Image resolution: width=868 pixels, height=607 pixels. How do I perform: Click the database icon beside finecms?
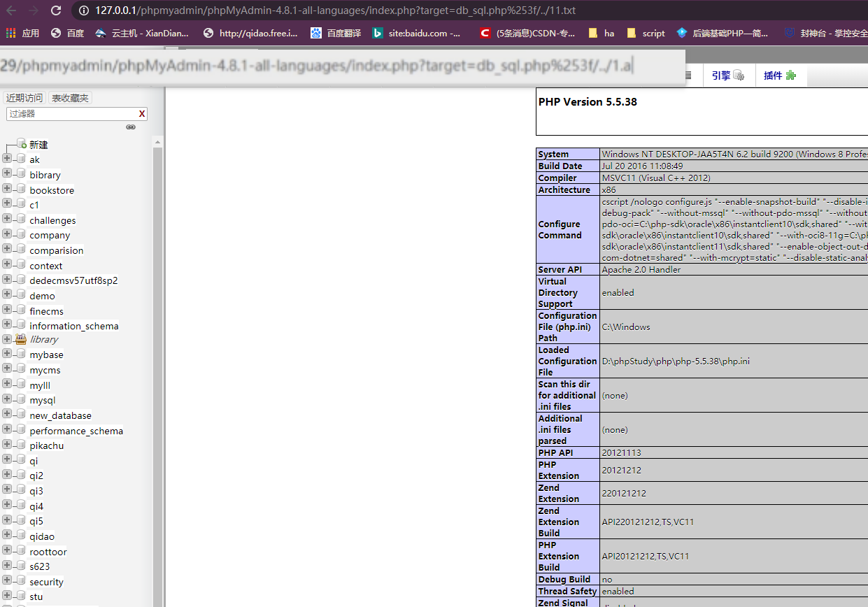(21, 310)
